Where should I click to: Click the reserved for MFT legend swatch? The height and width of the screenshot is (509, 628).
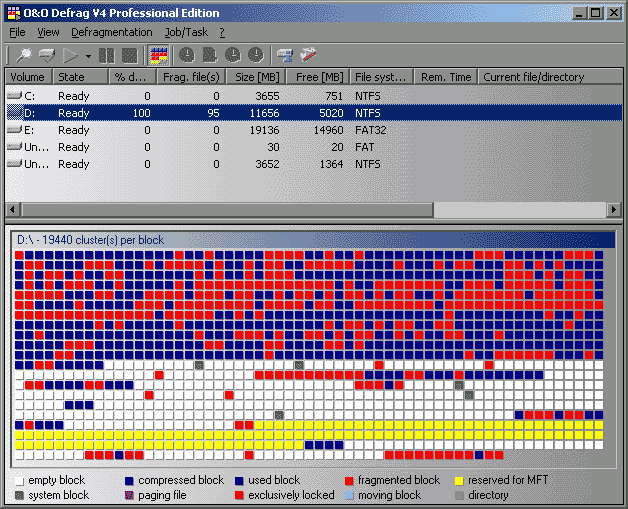click(x=459, y=481)
